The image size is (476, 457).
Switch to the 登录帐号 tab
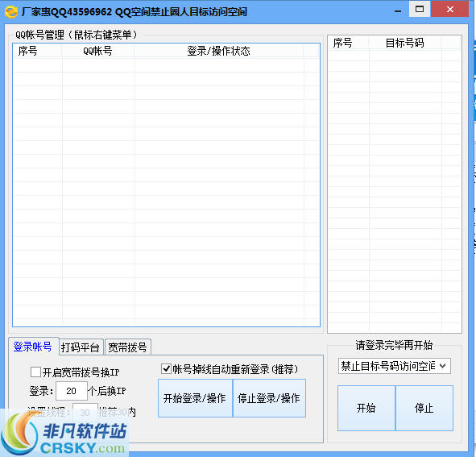coord(33,347)
